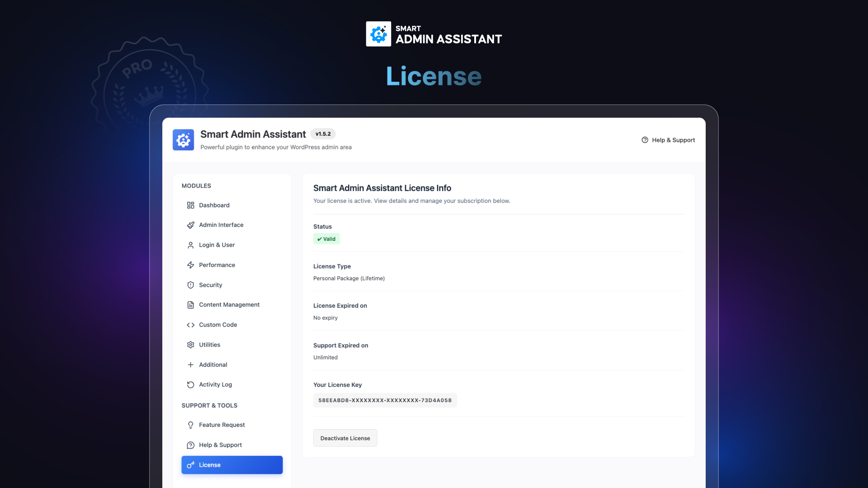Image resolution: width=868 pixels, height=488 pixels.
Task: Click the Utilities gear icon
Action: pos(190,345)
